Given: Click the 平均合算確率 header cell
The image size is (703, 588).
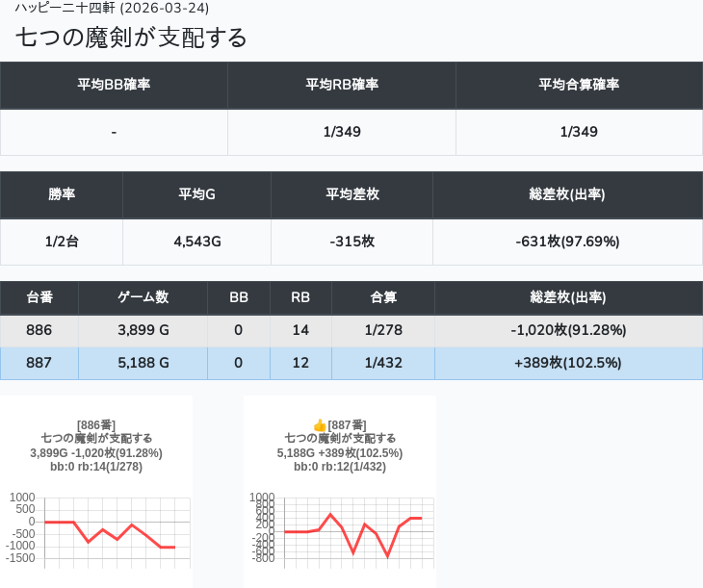Looking at the screenshot, I should pos(579,85).
